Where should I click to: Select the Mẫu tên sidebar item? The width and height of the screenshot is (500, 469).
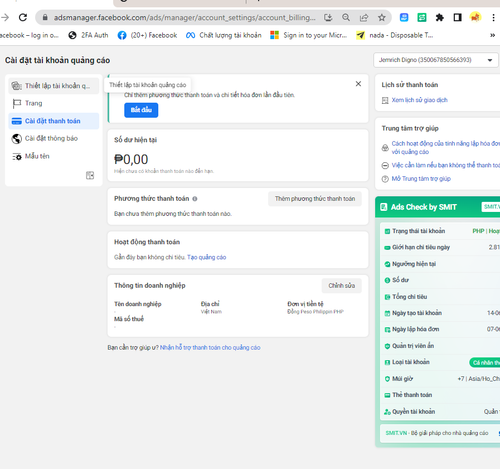coord(54,156)
